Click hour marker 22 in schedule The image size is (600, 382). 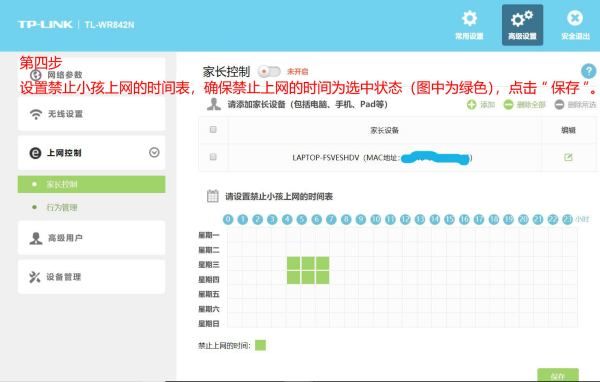tap(553, 219)
